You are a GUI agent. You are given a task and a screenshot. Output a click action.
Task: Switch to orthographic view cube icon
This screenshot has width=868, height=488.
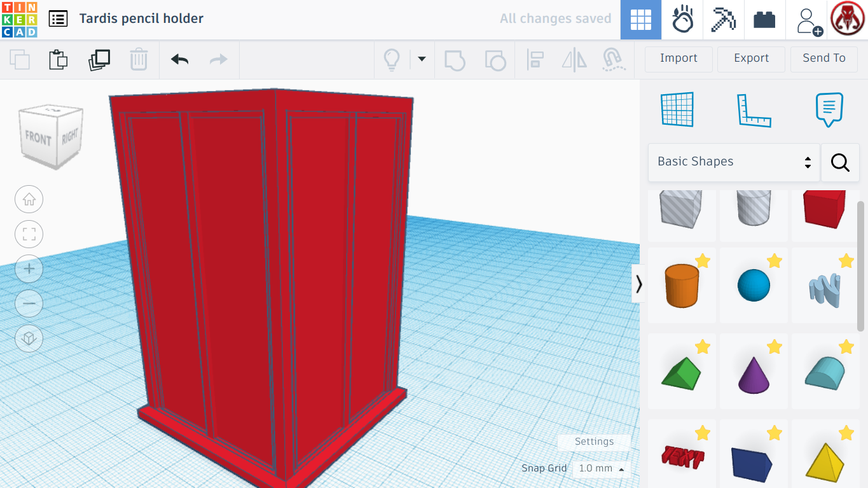29,338
